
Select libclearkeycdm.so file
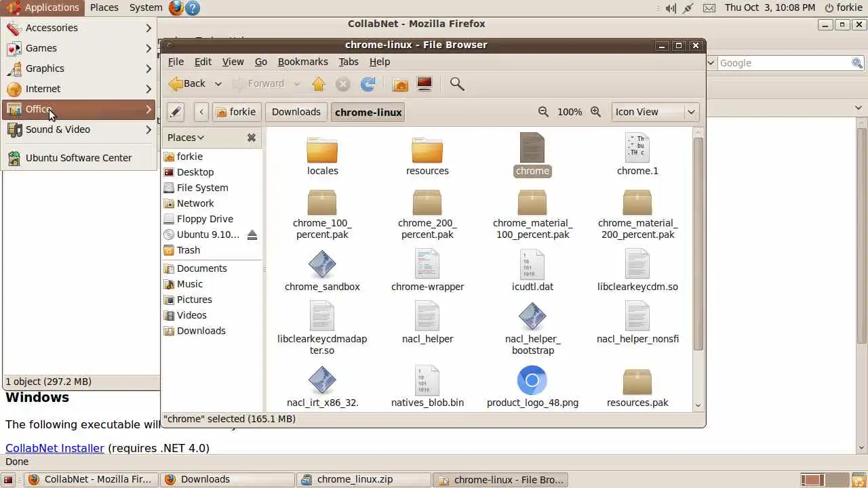click(637, 271)
